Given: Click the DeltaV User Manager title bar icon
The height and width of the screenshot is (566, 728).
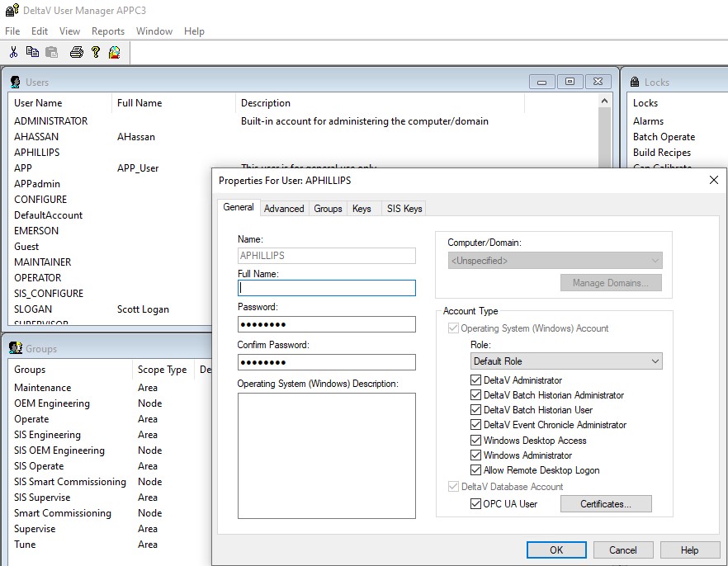Looking at the screenshot, I should (x=12, y=10).
